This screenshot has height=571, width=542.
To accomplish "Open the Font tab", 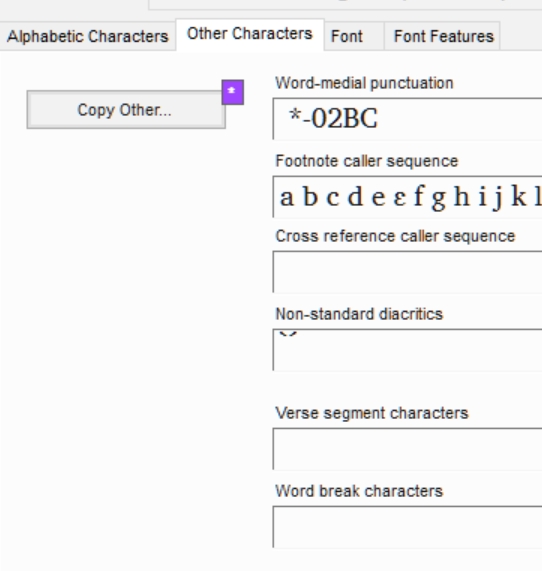I will [x=354, y=36].
